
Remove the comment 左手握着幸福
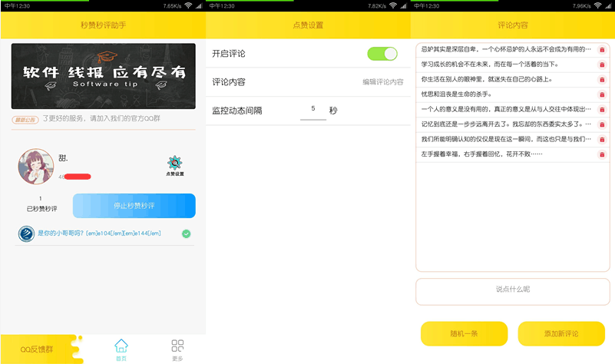[x=602, y=154]
